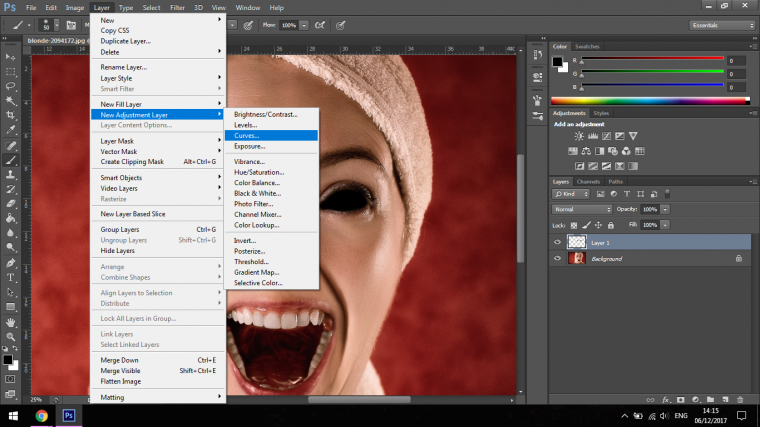Choose Levels... from adjustment submenu

(271, 125)
